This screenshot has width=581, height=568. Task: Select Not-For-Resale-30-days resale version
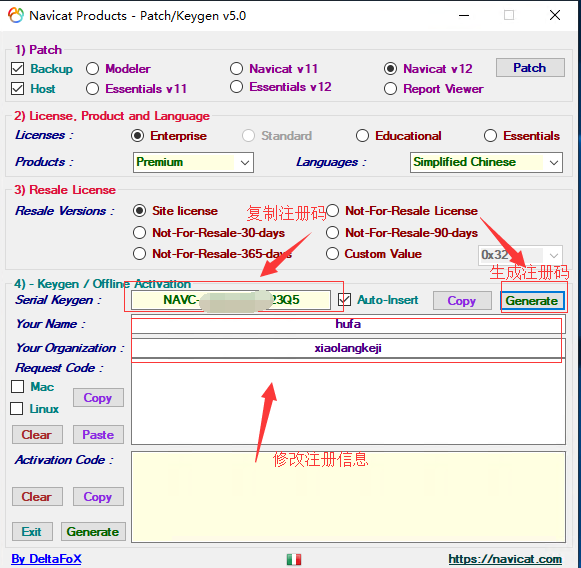[139, 233]
